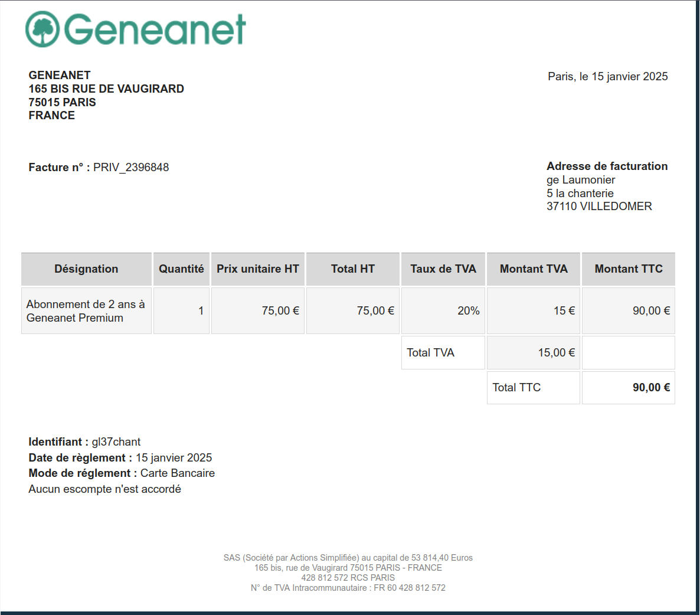
Task: Click the Taux de TVA column header
Action: 443,269
